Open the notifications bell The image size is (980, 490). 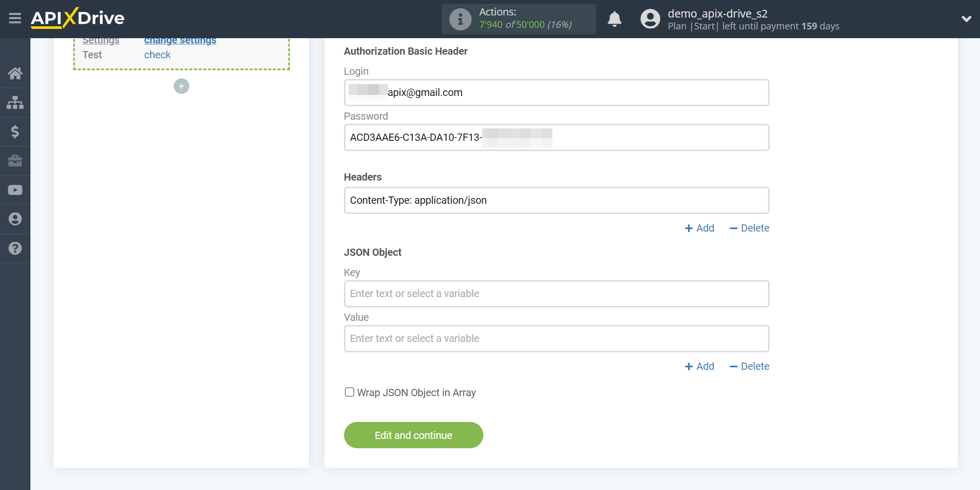(x=614, y=19)
